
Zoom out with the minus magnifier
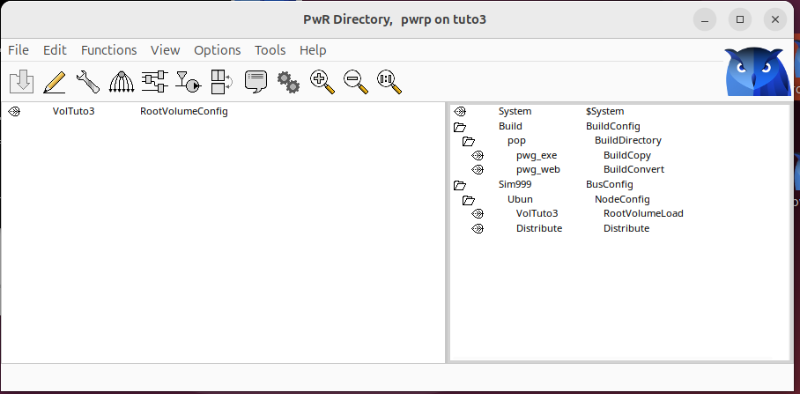pyautogui.click(x=356, y=82)
